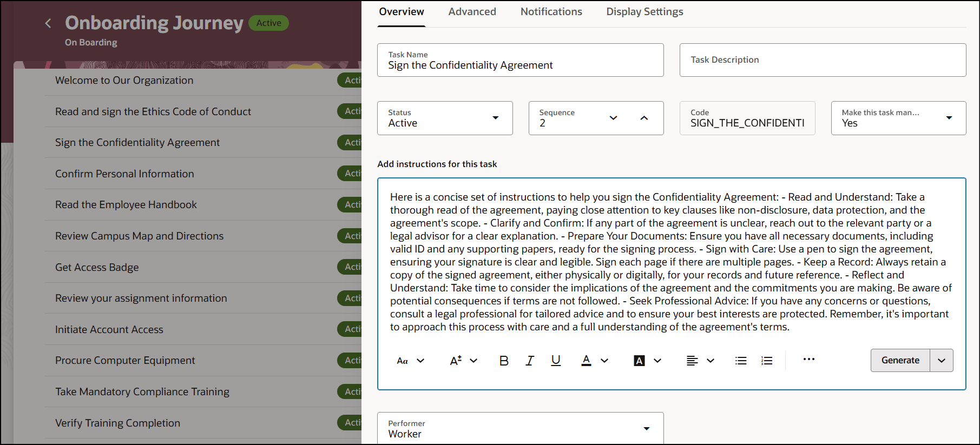Click the font color A icon
The image size is (980, 445).
(x=586, y=361)
